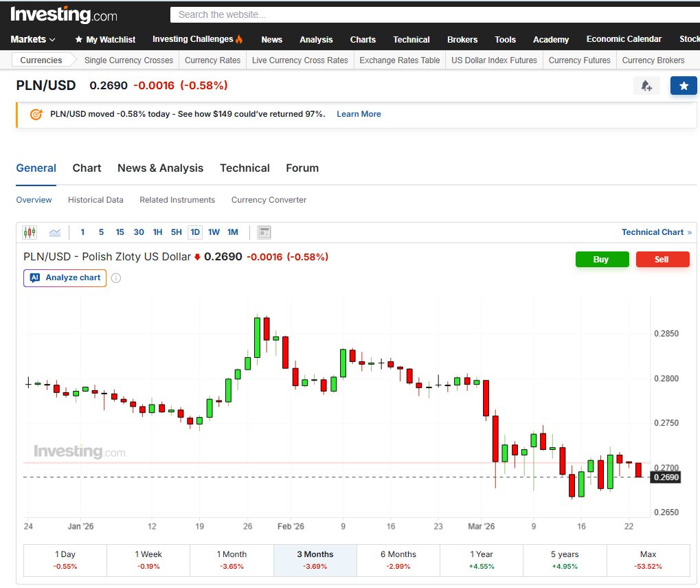Set chart interval to 15 minutes
Viewport: 700px width, 588px height.
(120, 232)
